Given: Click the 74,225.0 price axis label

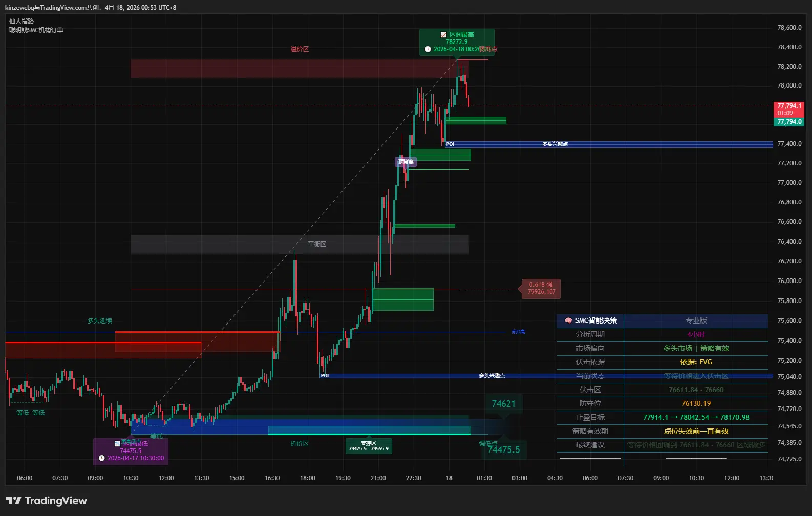Looking at the screenshot, I should click(x=789, y=459).
